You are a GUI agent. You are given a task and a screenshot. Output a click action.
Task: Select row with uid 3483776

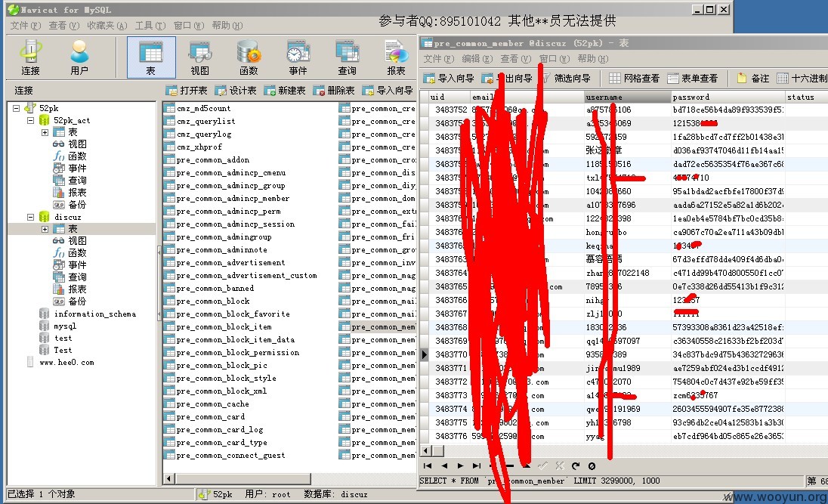[x=623, y=437]
